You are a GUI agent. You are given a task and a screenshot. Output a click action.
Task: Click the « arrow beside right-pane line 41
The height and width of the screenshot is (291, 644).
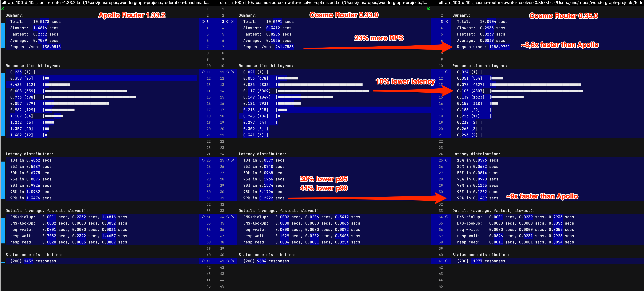point(447,261)
